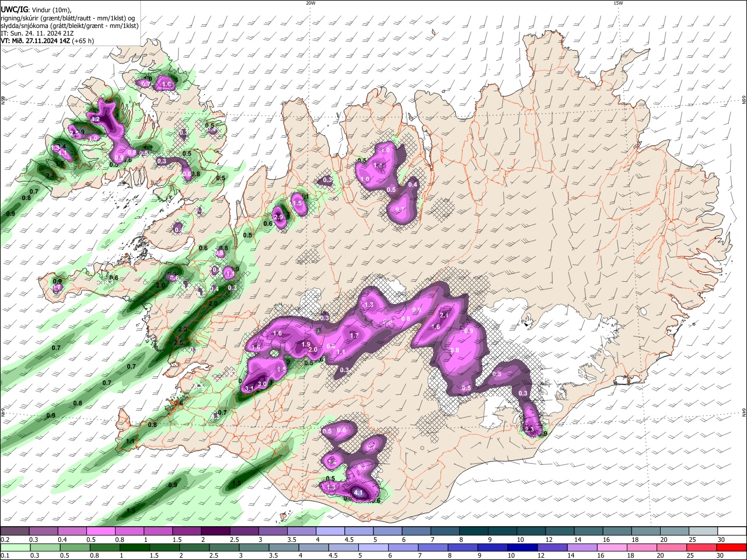Click the '4.2' precipitation value in the Westfjords
Viewport: 747px width, 560px height.
tap(96, 120)
